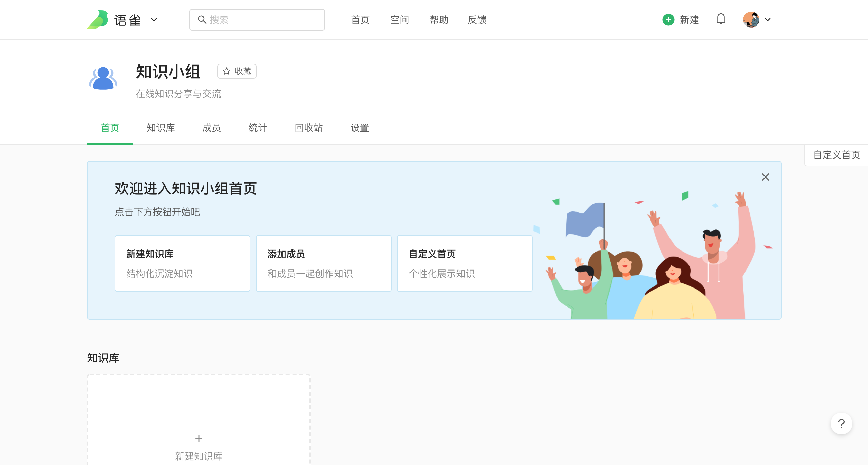The image size is (868, 465).
Task: Click the 知识小组 group avatar icon
Action: 103,78
